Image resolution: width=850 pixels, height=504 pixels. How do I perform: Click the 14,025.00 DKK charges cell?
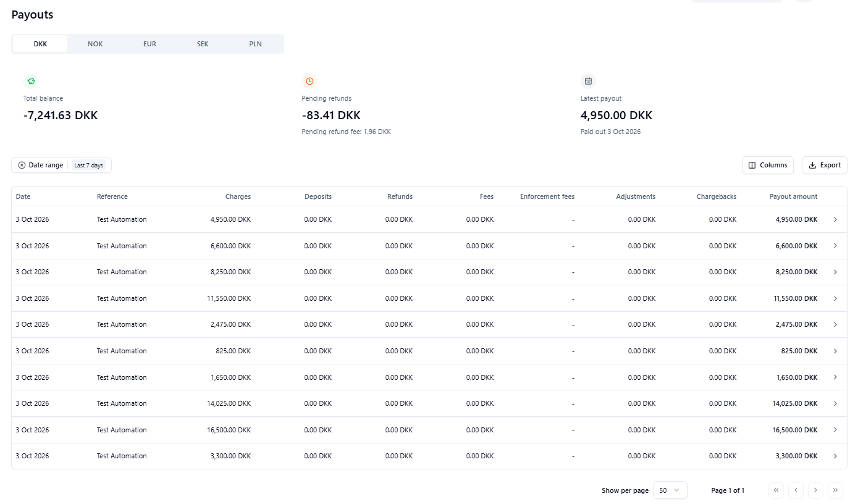coord(229,403)
